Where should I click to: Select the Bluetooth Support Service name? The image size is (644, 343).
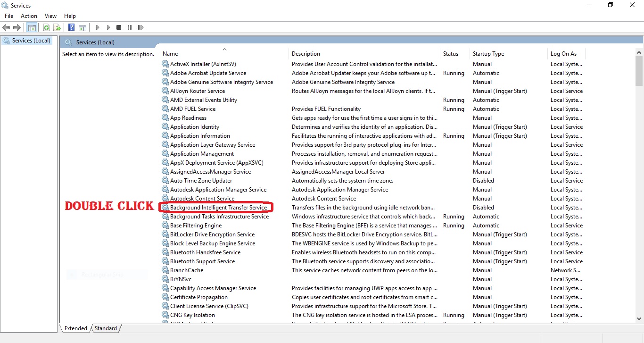202,261
